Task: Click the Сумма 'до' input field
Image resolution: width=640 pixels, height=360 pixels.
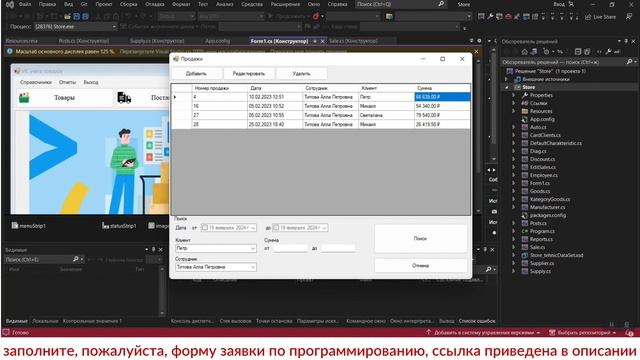Action: pos(338,248)
